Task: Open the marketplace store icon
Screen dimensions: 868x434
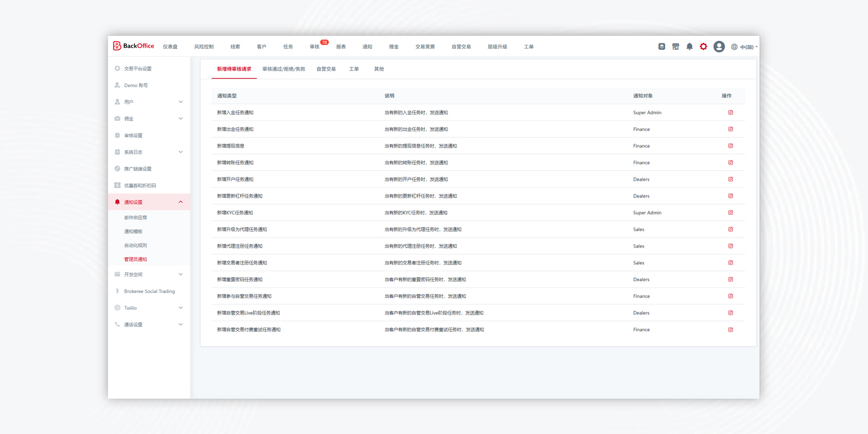Action: pyautogui.click(x=675, y=47)
